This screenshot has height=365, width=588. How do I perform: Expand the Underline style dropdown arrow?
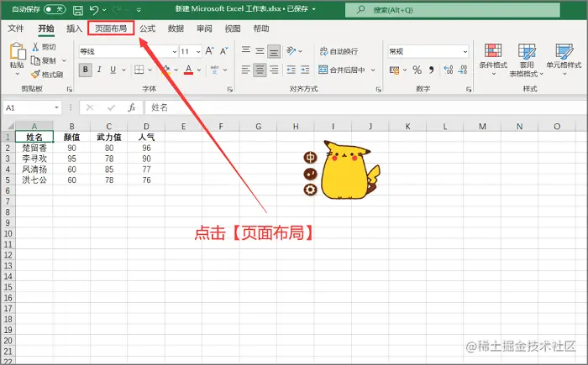(123, 70)
